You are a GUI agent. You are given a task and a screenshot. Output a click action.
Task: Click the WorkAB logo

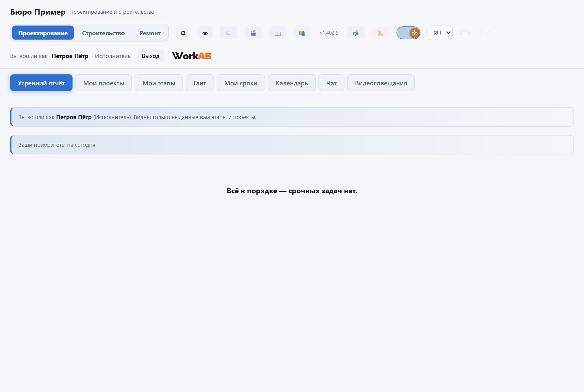coord(192,56)
